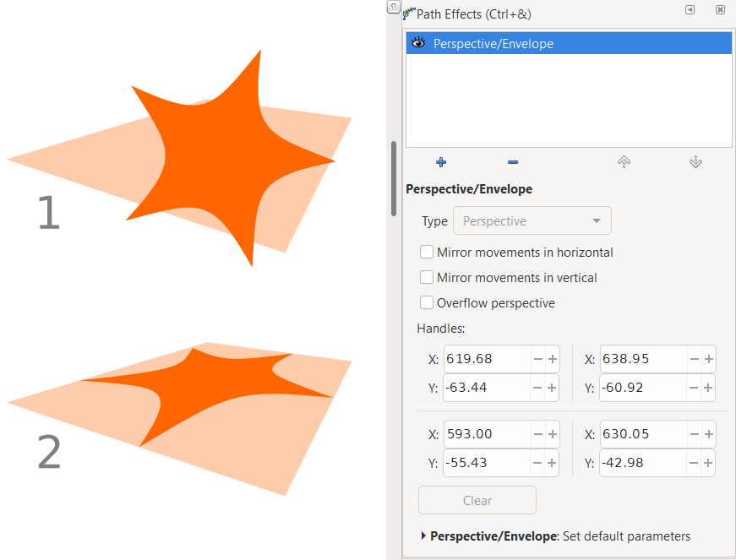Move the path effect up
Screen dimensions: 736x560
point(624,162)
